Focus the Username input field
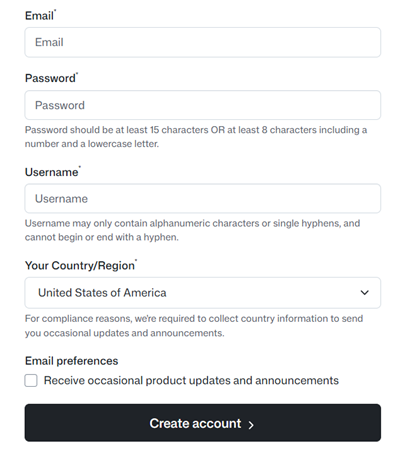The width and height of the screenshot is (400, 453). click(x=203, y=198)
